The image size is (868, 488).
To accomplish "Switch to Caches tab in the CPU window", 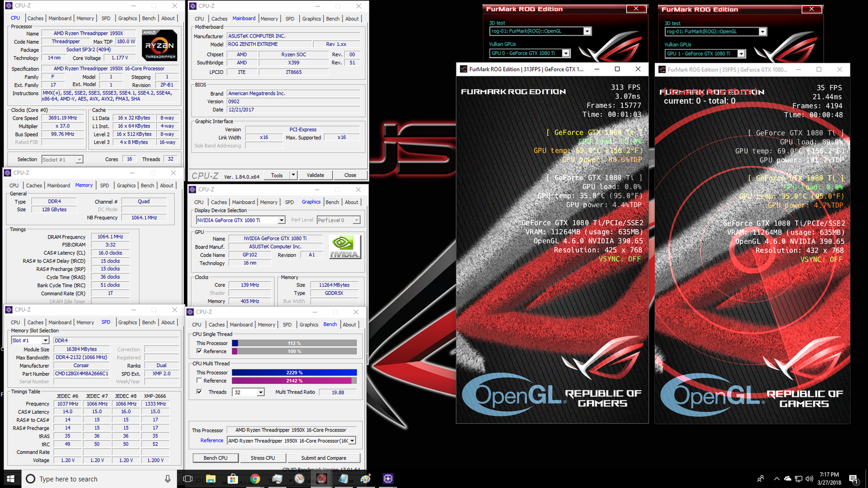I will point(35,18).
